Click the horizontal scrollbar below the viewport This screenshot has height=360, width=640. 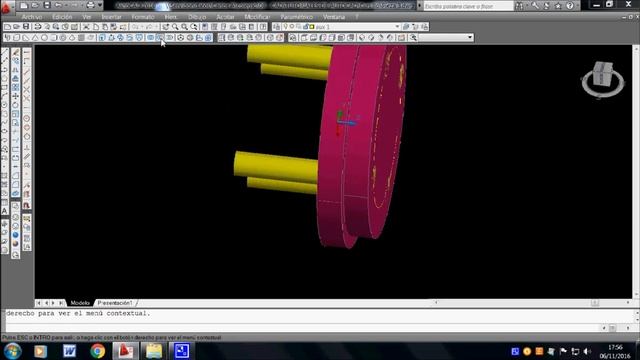tap(532, 303)
